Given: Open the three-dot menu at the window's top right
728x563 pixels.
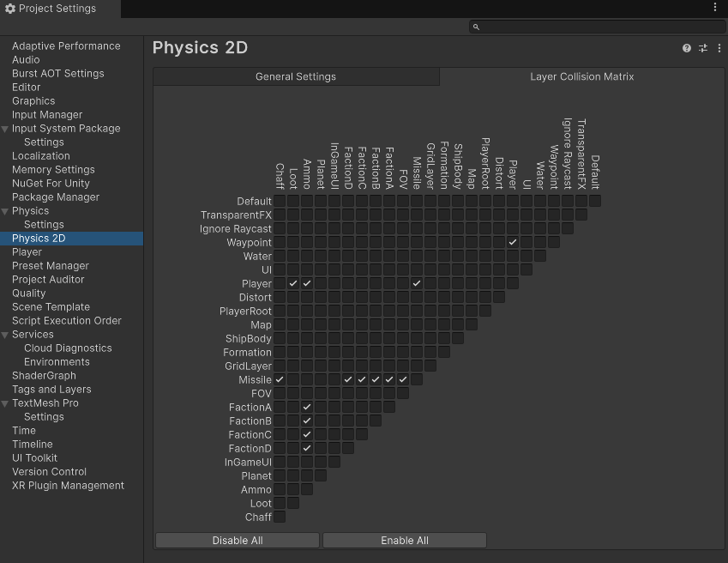Looking at the screenshot, I should (715, 7).
